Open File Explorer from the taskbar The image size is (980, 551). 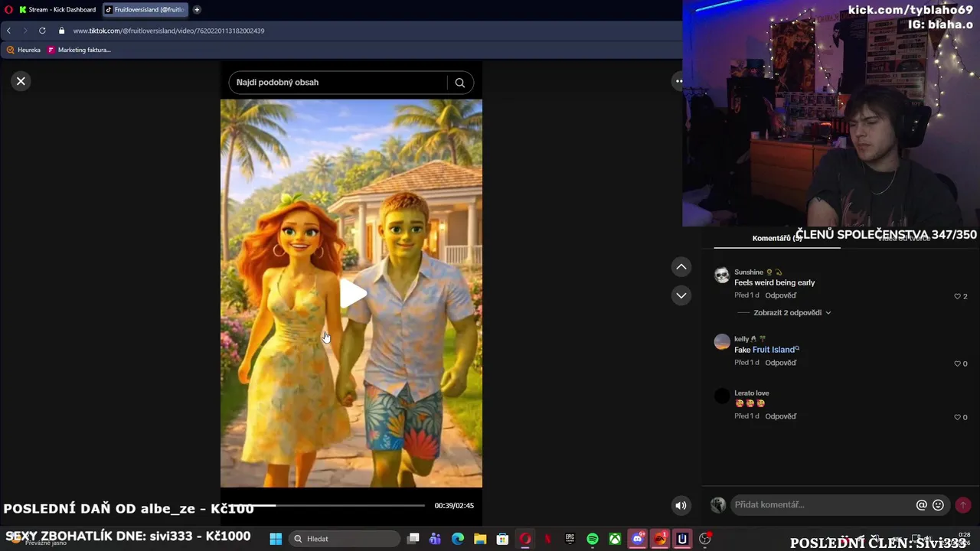[480, 539]
